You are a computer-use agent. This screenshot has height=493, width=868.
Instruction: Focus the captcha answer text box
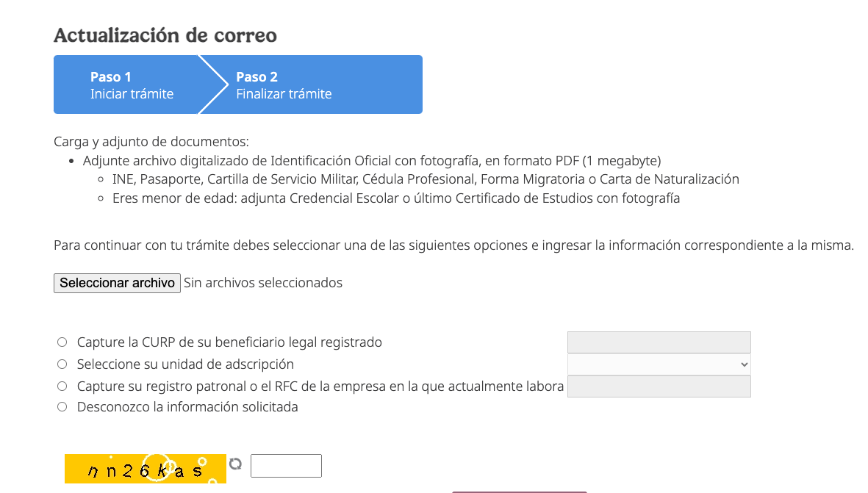[286, 466]
